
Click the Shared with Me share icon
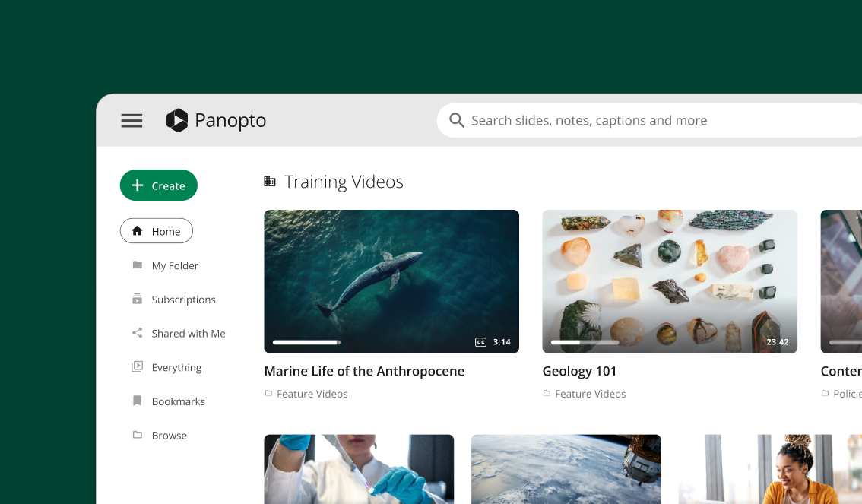137,333
